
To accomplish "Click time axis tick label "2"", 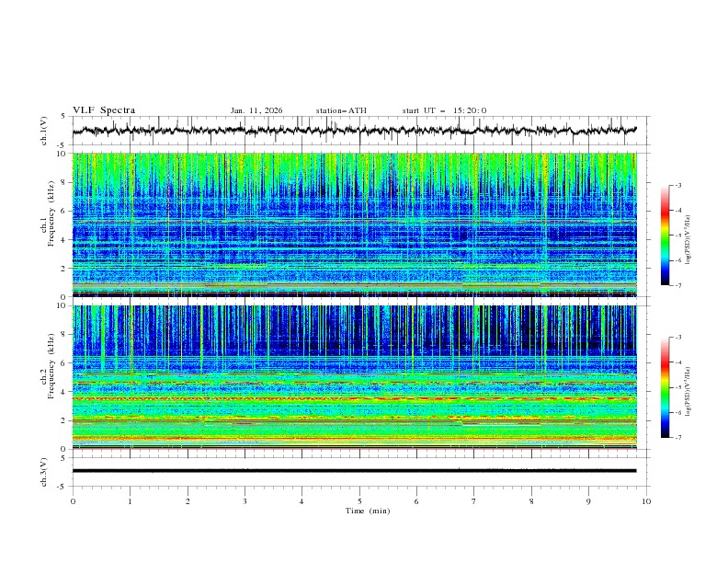I will click(x=188, y=501).
